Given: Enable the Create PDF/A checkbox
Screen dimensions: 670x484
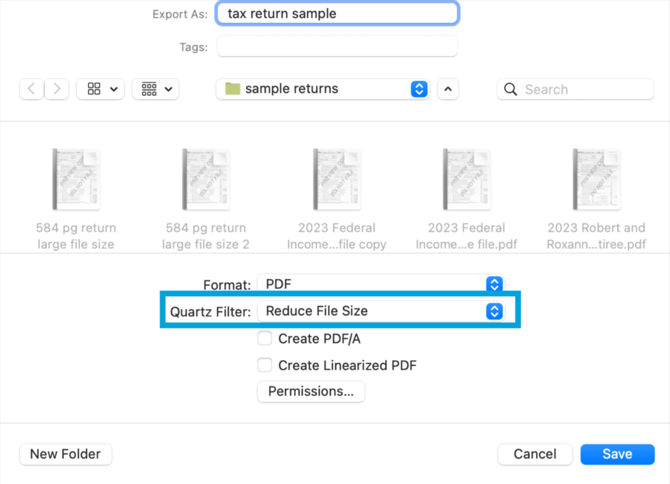Looking at the screenshot, I should (265, 339).
